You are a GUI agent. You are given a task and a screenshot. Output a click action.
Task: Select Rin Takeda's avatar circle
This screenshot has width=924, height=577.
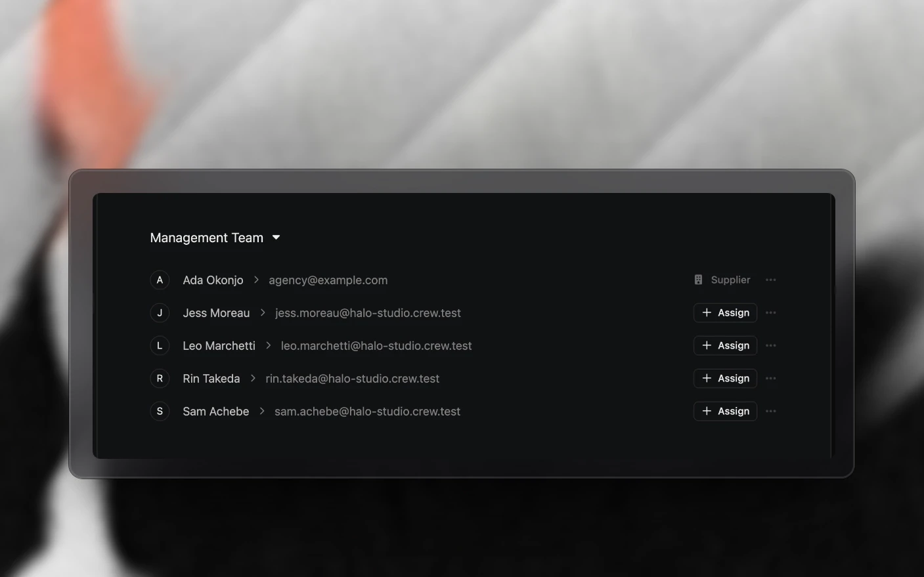[x=160, y=379]
